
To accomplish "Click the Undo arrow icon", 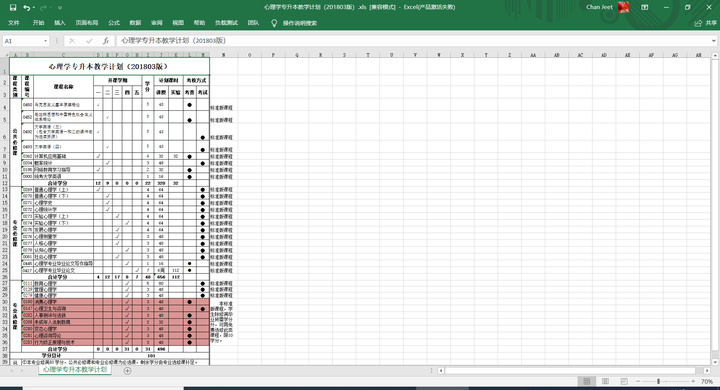I will click(x=27, y=7).
